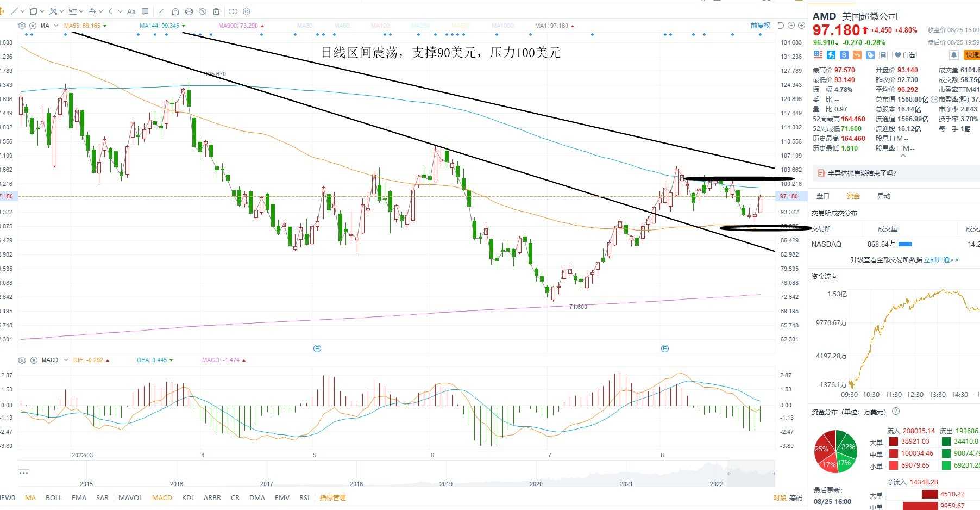Image resolution: width=980 pixels, height=510 pixels.
Task: Open the text annotation tool Aa
Action: (131, 11)
